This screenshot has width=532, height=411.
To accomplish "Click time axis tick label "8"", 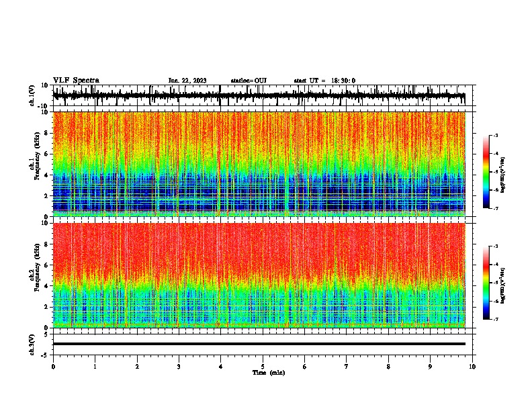I will tap(388, 367).
